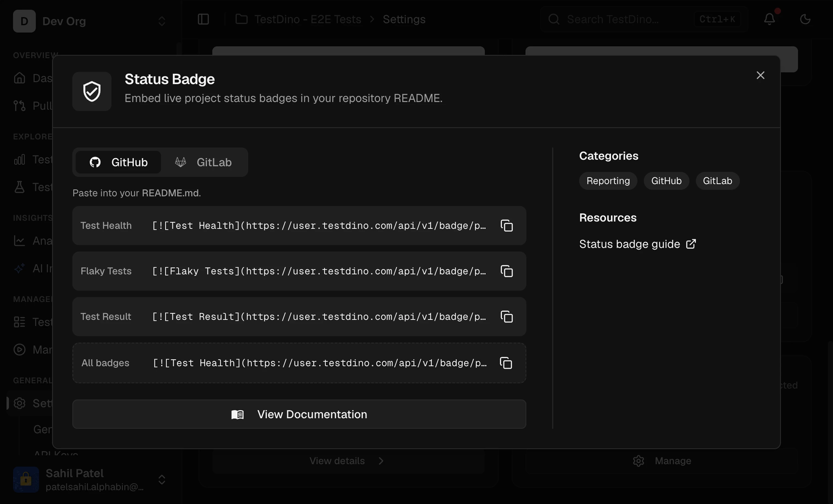Toggle dark mode moon icon
Image resolution: width=833 pixels, height=504 pixels.
[805, 19]
